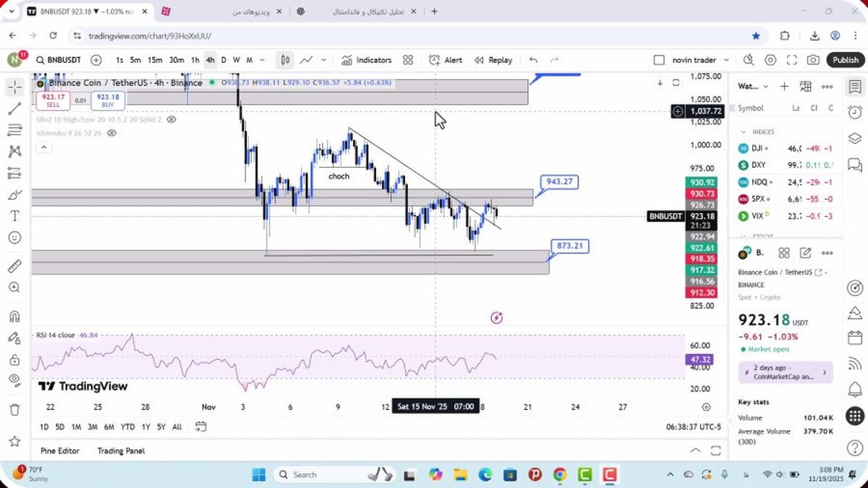This screenshot has width=868, height=488.
Task: Open the Pine Editor tab
Action: point(60,450)
